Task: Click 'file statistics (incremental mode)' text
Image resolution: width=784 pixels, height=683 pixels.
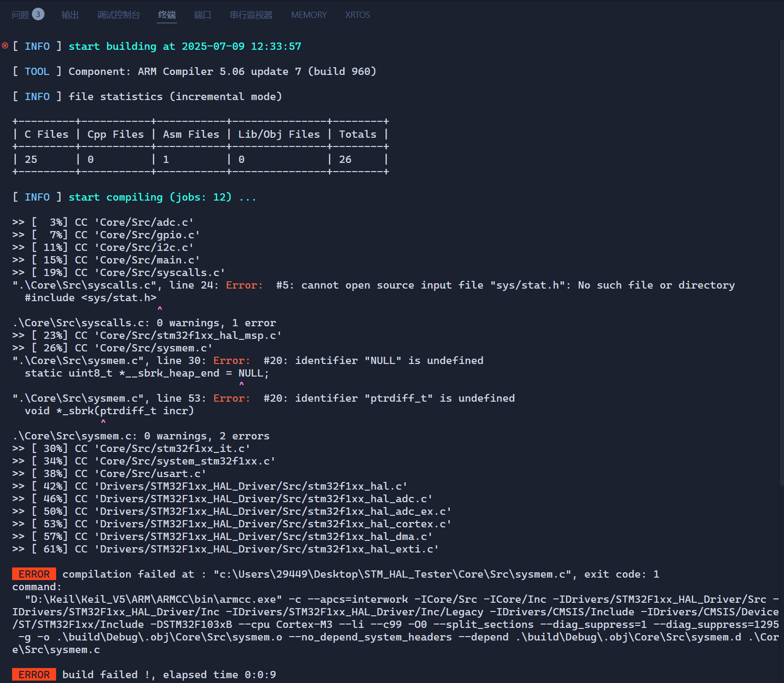Action: pos(175,97)
